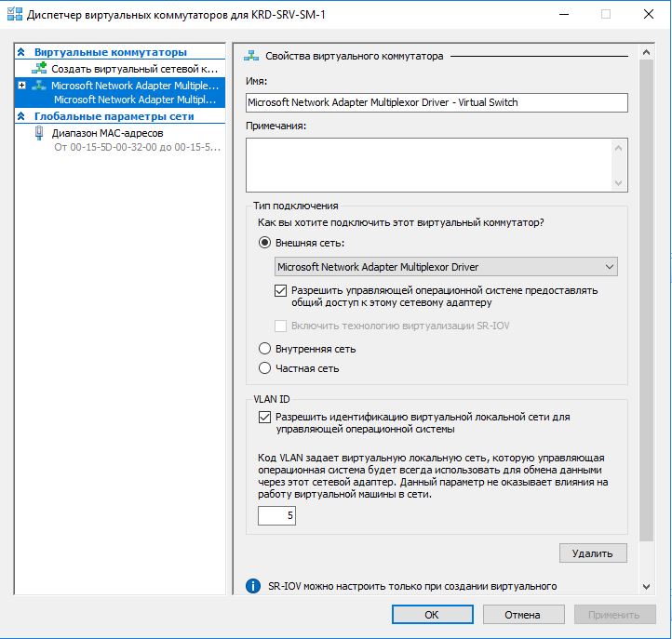This screenshot has width=672, height=639.
Task: Click the MAC address range icon
Action: [39, 133]
